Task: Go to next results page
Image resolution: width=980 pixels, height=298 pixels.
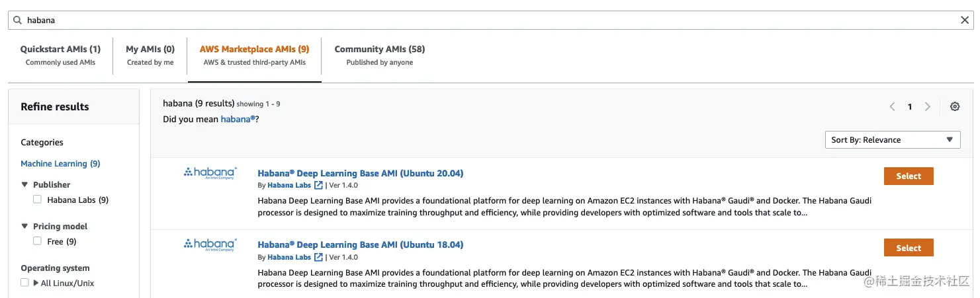Action: click(928, 107)
